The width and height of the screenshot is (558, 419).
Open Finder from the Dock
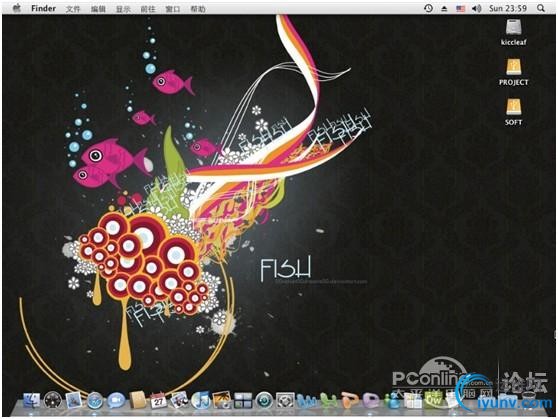32,400
